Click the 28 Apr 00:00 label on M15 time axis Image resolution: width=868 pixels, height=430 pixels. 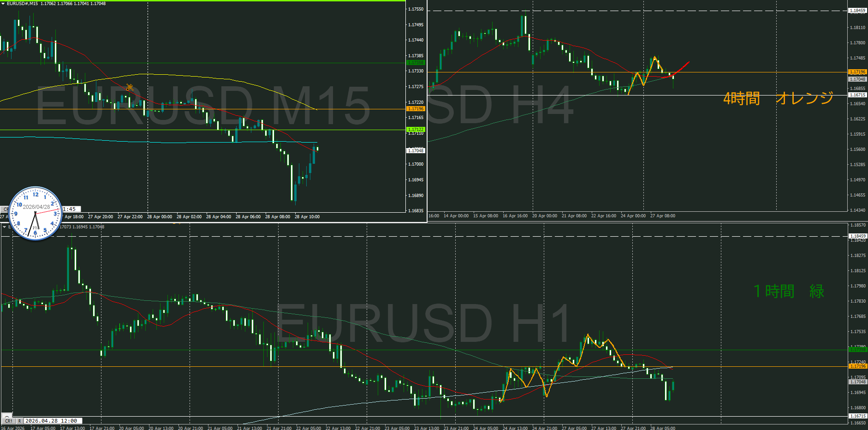(160, 217)
